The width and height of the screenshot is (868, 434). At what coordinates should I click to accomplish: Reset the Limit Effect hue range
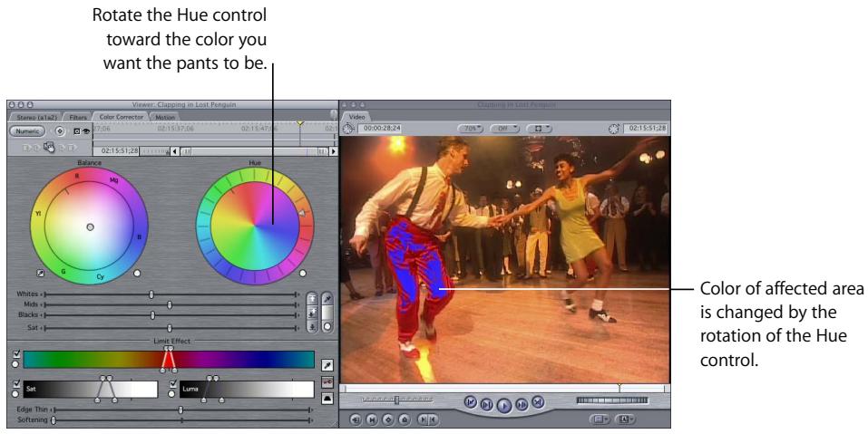(15, 364)
